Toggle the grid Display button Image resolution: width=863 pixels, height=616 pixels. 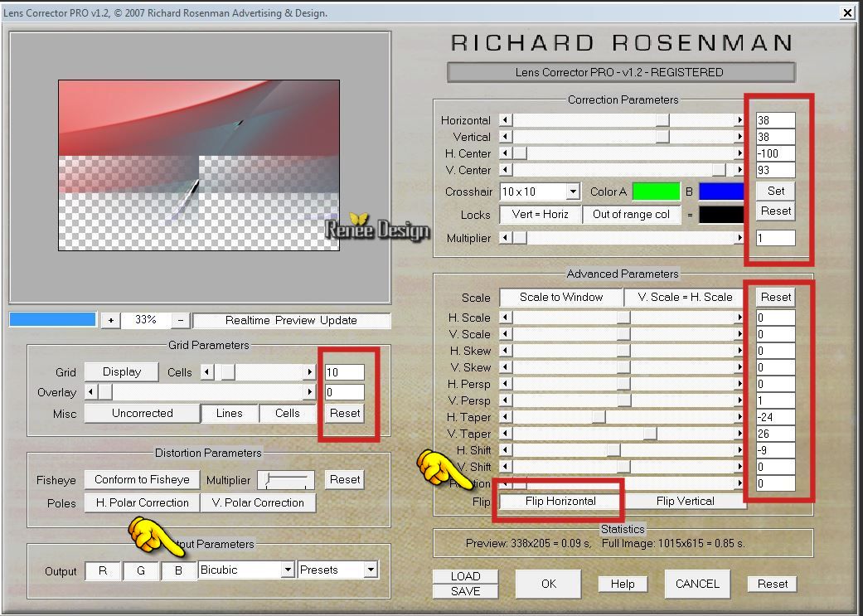tap(122, 372)
